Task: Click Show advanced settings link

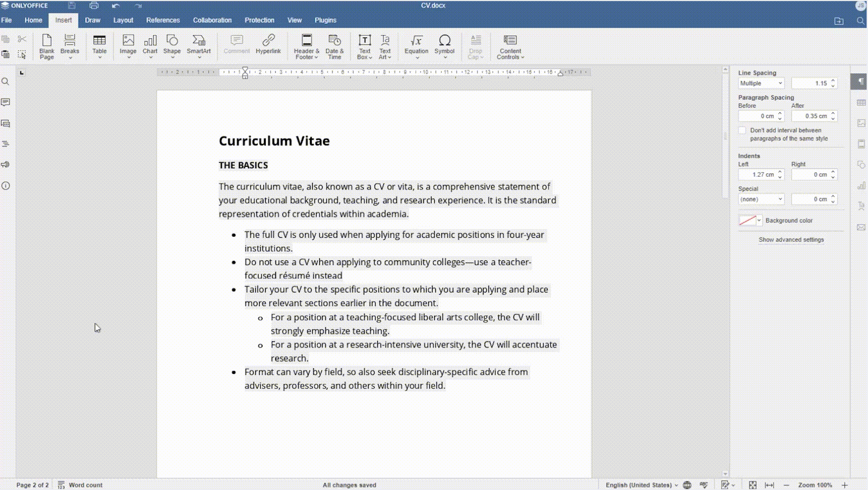Action: coord(791,240)
